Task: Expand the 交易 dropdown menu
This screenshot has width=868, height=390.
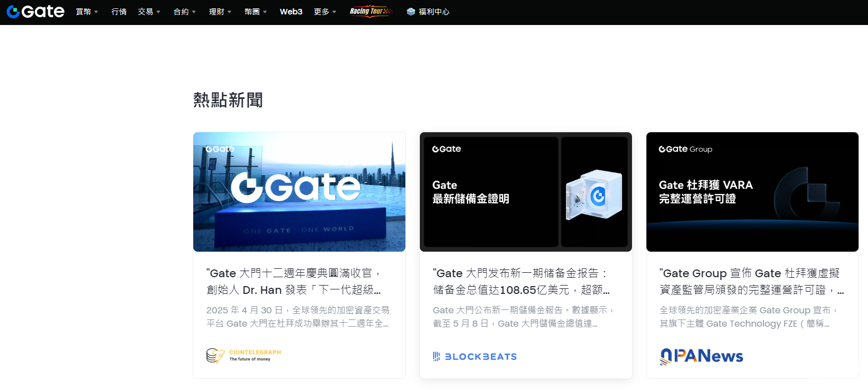Action: point(149,12)
